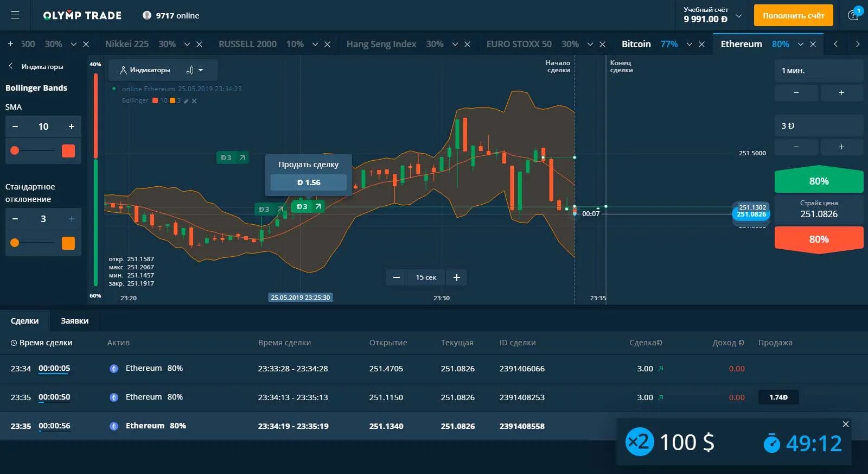
Task: Adjust the SMA line thickness slider
Action: (33, 150)
